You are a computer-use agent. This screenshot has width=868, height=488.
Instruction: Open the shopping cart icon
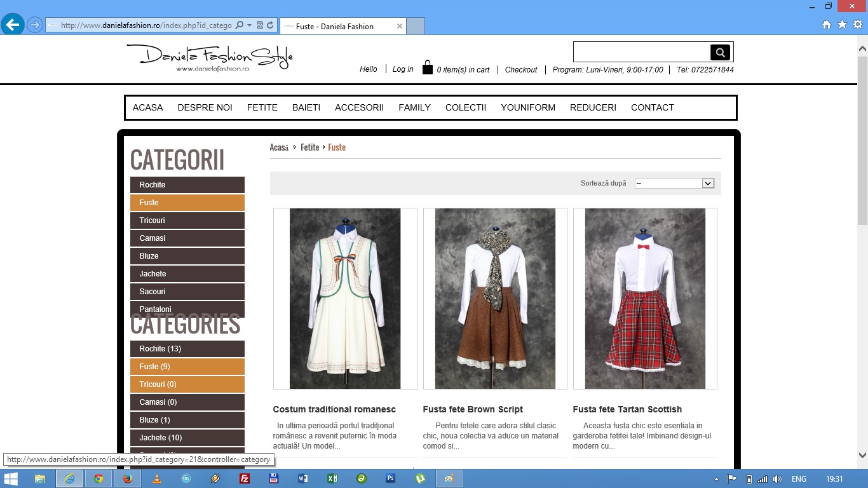click(x=428, y=68)
